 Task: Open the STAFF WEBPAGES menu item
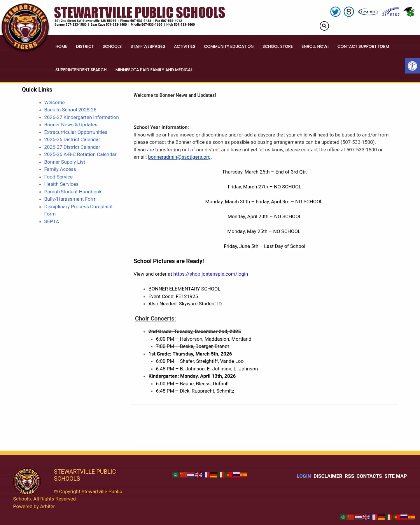148,46
